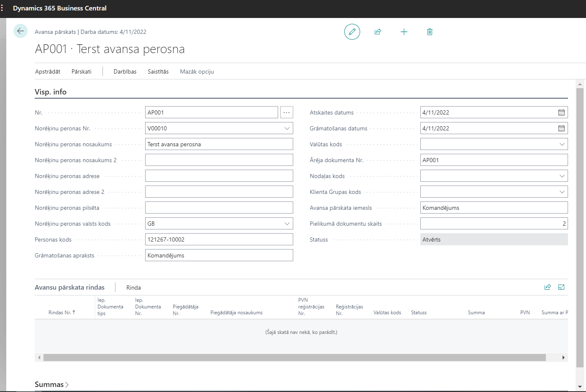Viewport: 586px width, 392px height.
Task: Expand the Norēķinu peronas Nr. dropdown
Action: point(287,128)
